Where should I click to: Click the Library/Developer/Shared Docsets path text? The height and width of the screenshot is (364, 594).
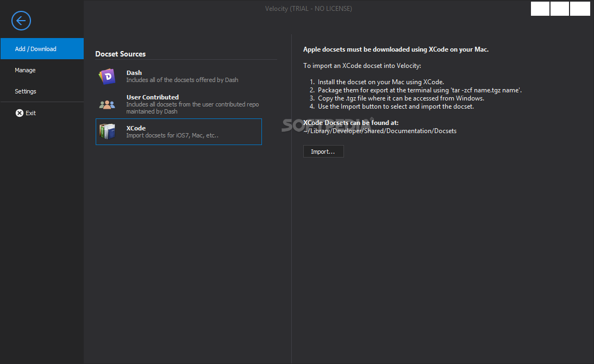(x=380, y=131)
